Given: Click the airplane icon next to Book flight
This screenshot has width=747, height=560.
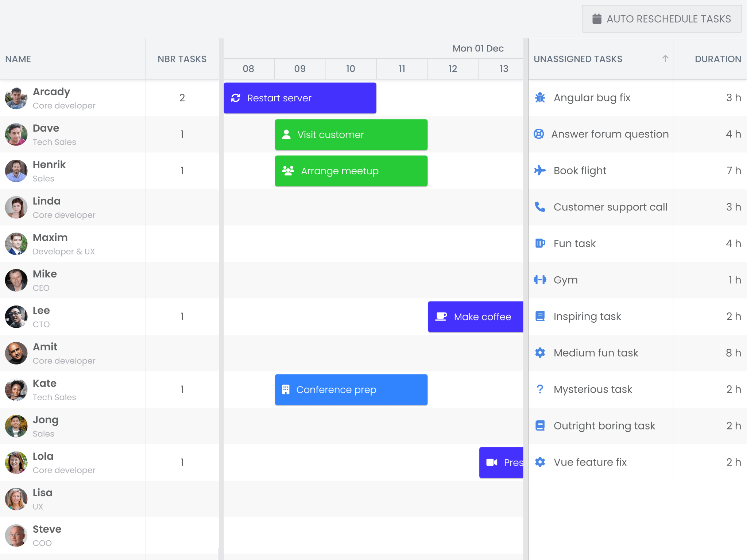Looking at the screenshot, I should point(540,171).
